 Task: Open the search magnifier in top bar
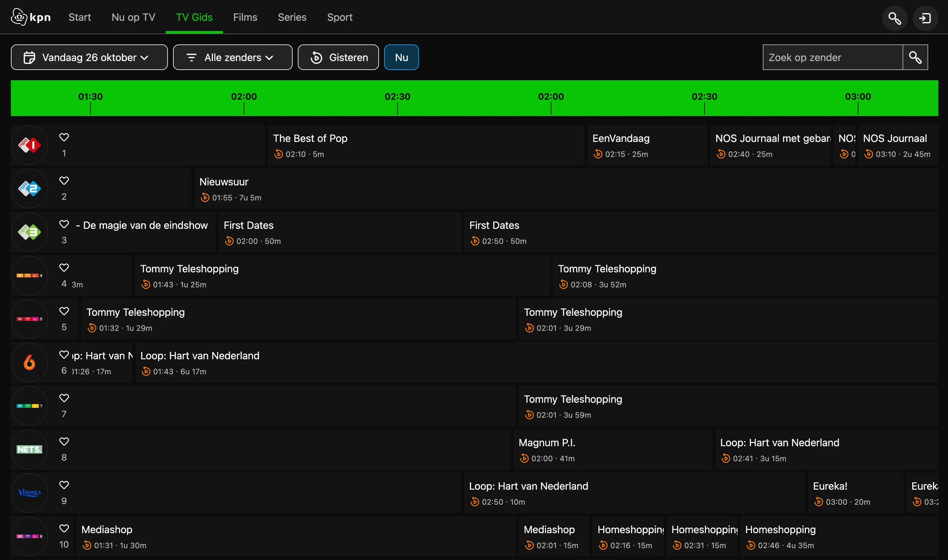click(x=894, y=18)
